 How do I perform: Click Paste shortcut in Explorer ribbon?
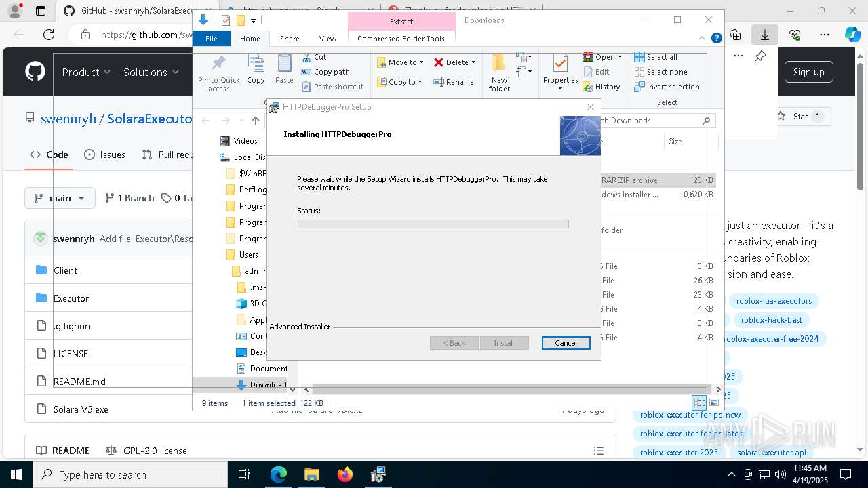(332, 87)
